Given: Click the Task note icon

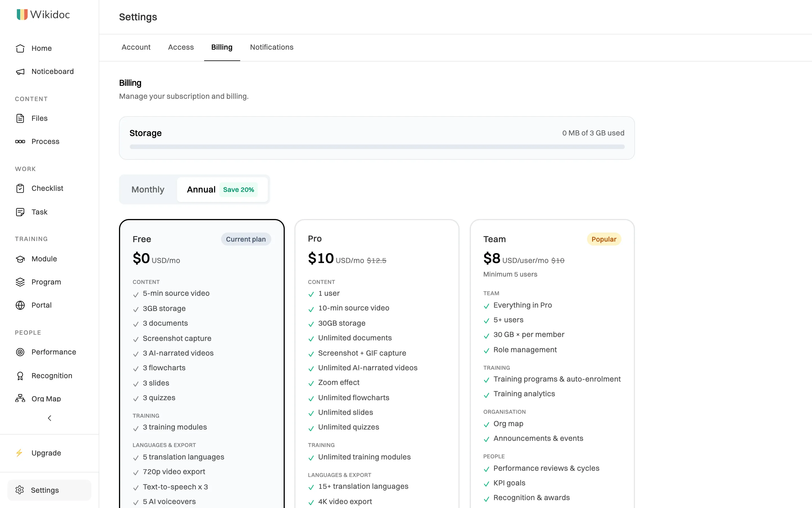Looking at the screenshot, I should click(20, 212).
